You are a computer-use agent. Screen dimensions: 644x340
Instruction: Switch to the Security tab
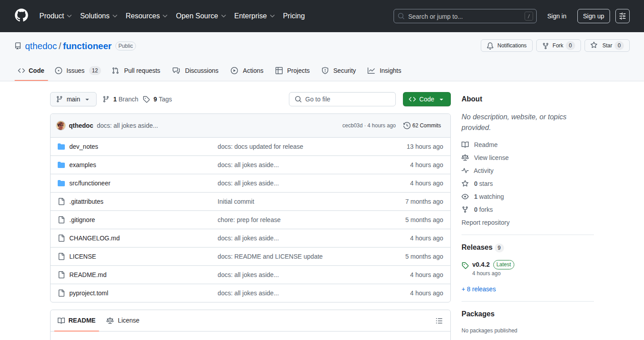(x=339, y=71)
